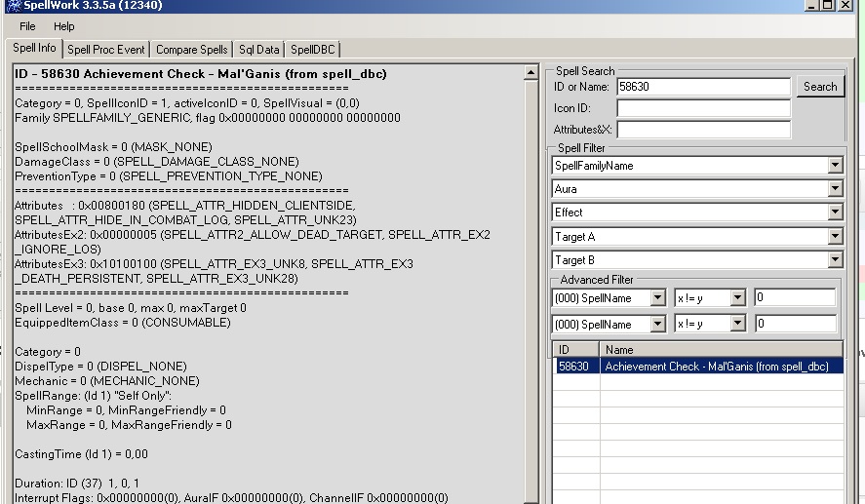
Task: Switch to the SpellDBC tab
Action: coord(312,50)
